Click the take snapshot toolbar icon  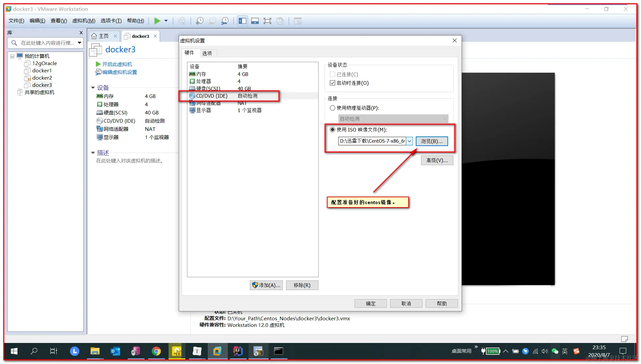(x=200, y=21)
